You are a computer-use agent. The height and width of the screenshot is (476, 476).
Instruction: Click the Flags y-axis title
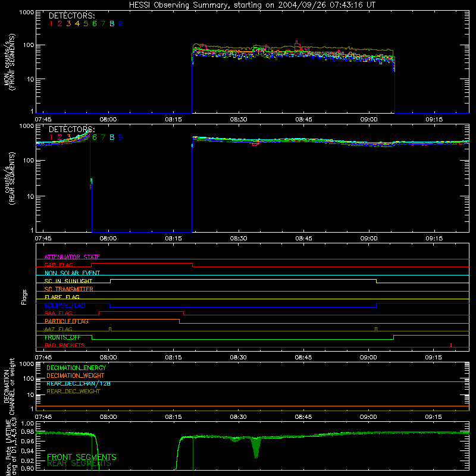point(24,297)
